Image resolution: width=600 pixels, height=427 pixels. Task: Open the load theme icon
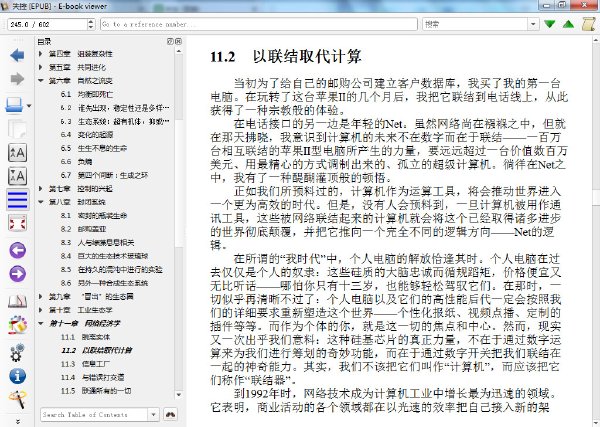pyautogui.click(x=17, y=326)
